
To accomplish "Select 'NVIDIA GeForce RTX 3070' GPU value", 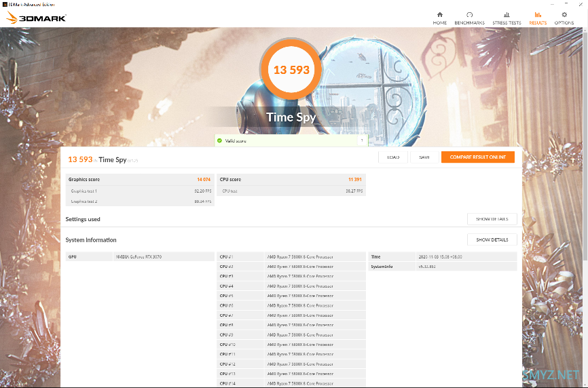I will click(139, 257).
